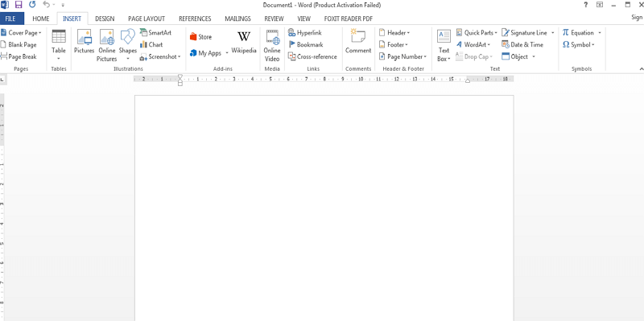Repeat the last action

point(32,5)
